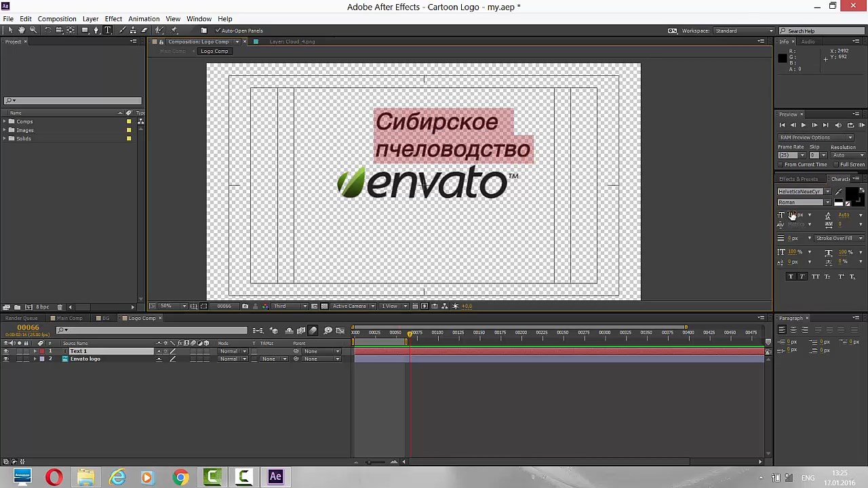Select the Clone Stamp tool
Screen dimensions: 868x488
tap(133, 30)
